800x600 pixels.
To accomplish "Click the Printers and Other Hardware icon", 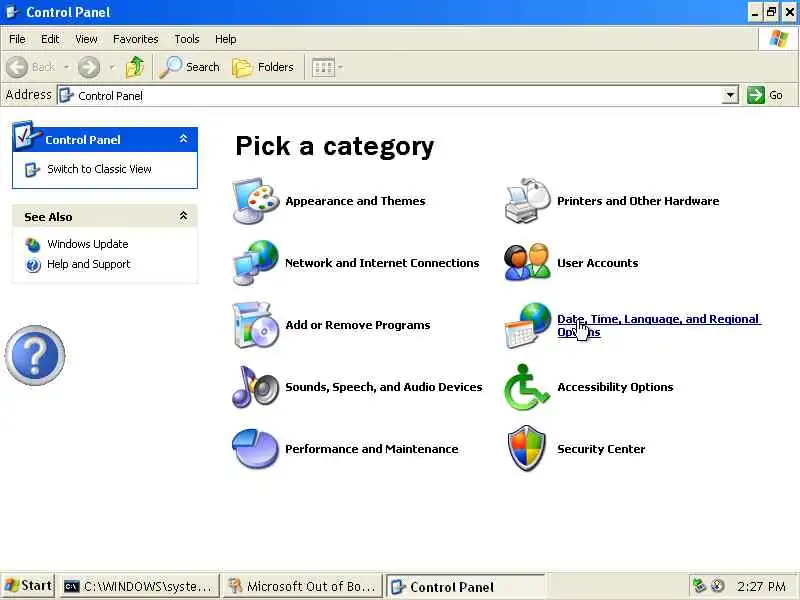I will coord(528,201).
